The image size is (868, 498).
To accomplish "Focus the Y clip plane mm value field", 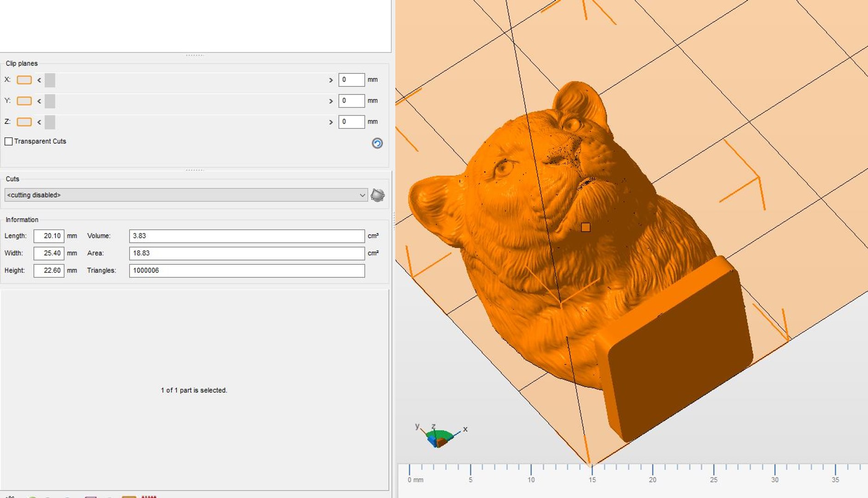I will click(x=352, y=101).
